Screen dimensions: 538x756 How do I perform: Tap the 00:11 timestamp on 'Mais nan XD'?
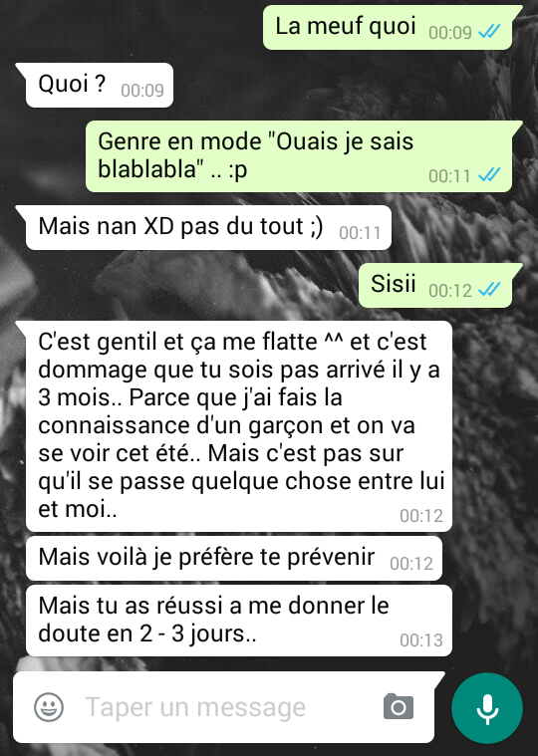click(360, 232)
